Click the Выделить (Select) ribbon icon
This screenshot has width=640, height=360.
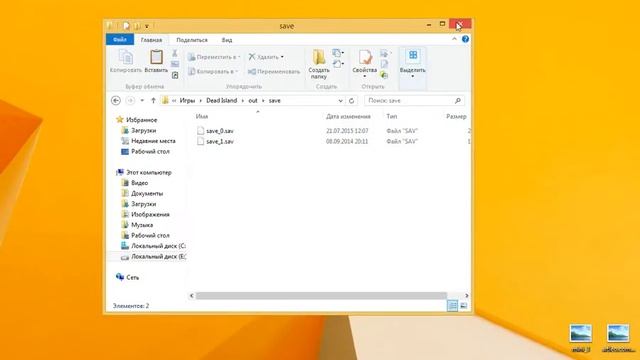(x=413, y=56)
